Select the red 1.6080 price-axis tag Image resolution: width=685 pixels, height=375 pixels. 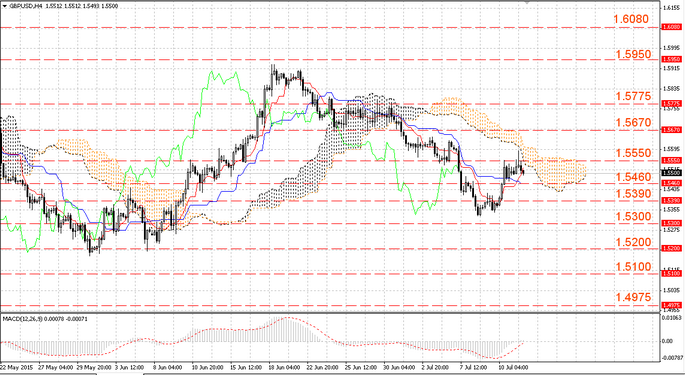tap(671, 27)
